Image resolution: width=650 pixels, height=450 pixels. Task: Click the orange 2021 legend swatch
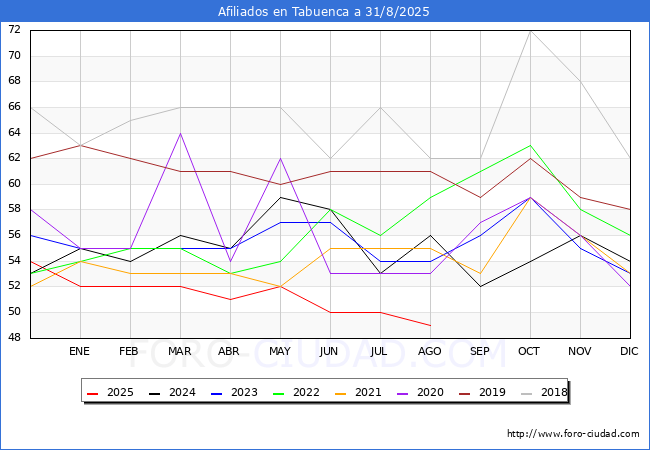coord(341,393)
